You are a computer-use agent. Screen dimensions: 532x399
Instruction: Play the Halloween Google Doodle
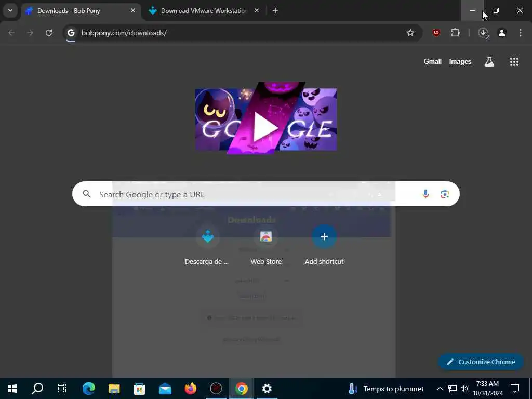click(266, 118)
